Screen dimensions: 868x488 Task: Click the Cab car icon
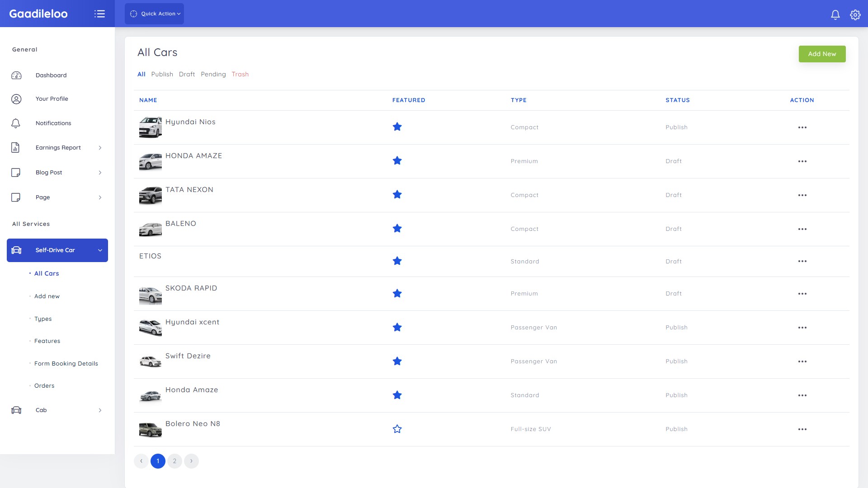click(x=16, y=410)
